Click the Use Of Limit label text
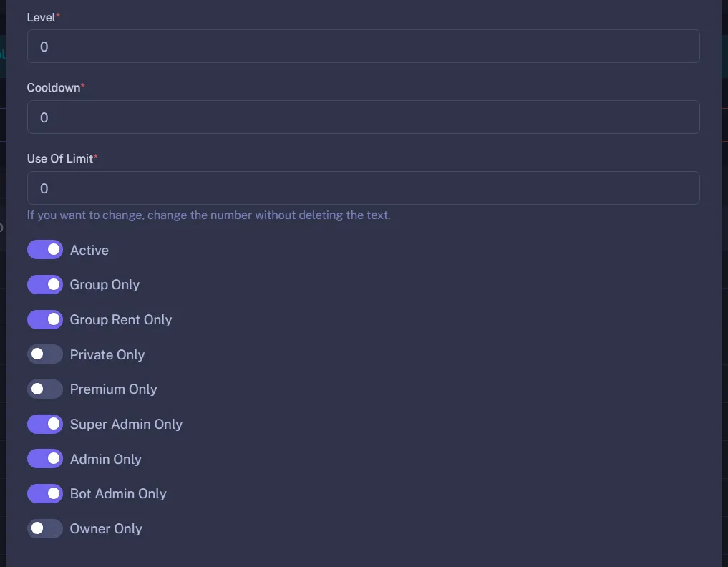The height and width of the screenshot is (567, 728). [60, 158]
